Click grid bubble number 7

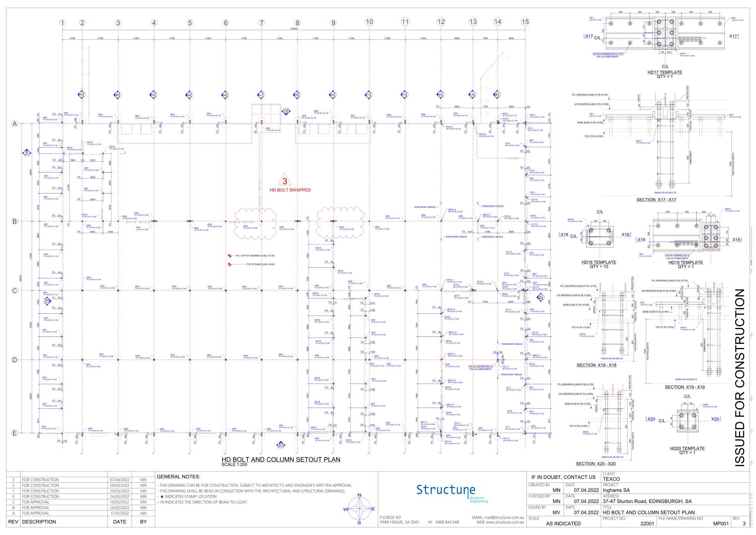coord(261,23)
